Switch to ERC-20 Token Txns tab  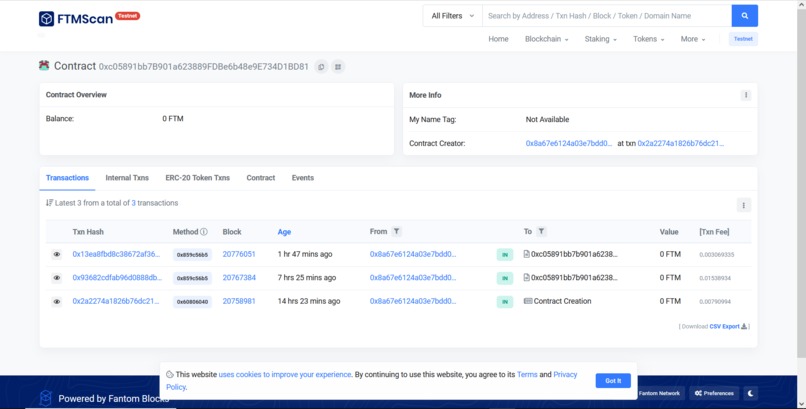click(197, 178)
